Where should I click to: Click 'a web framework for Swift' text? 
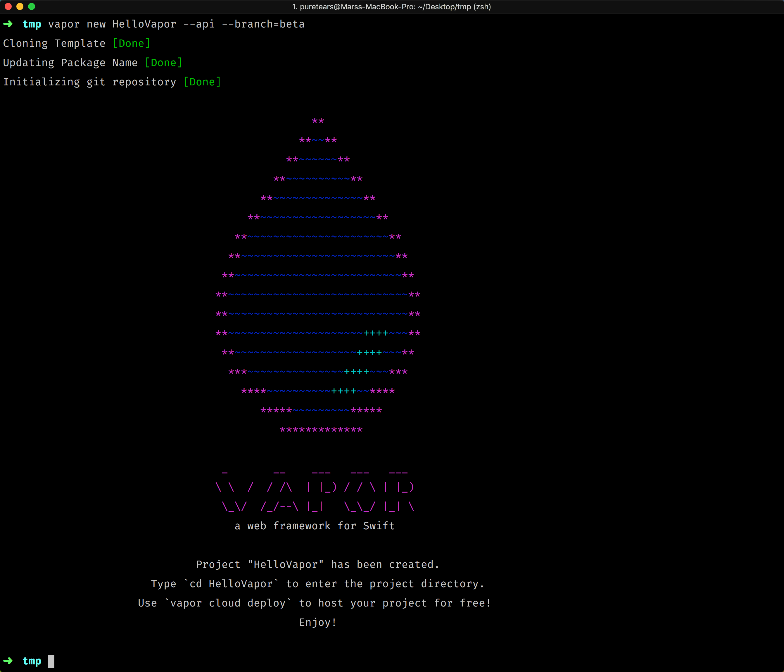pyautogui.click(x=315, y=526)
